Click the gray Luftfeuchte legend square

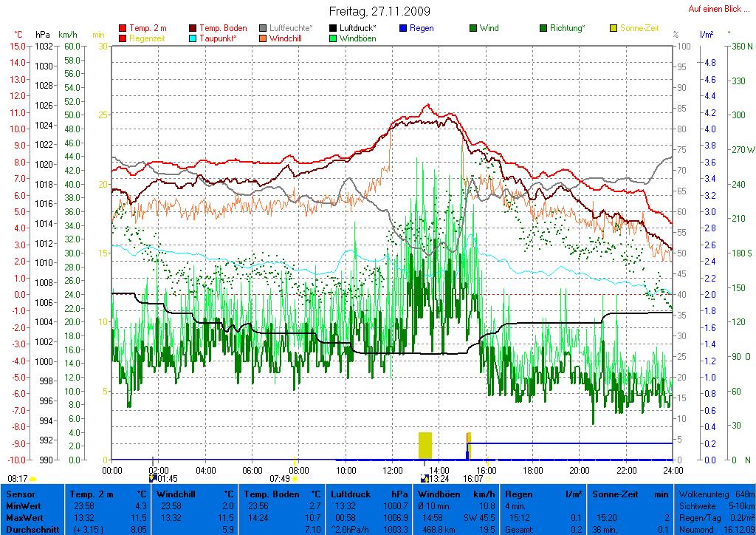pos(264,28)
